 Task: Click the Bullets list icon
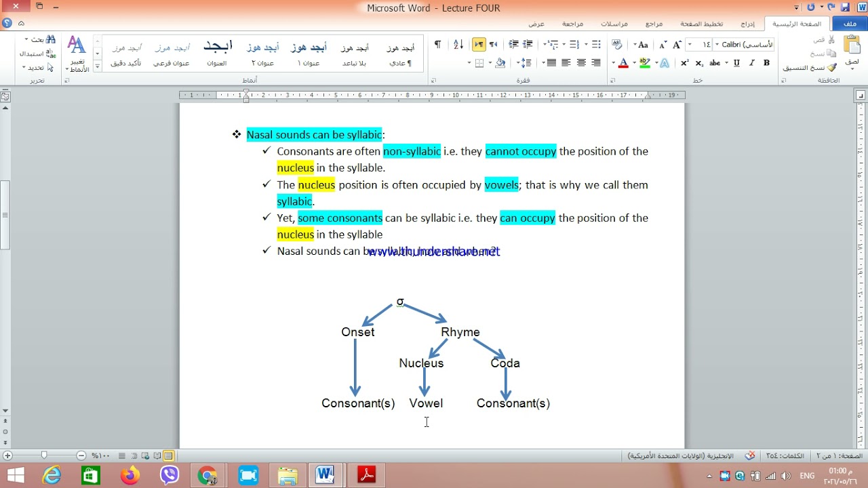coord(596,45)
